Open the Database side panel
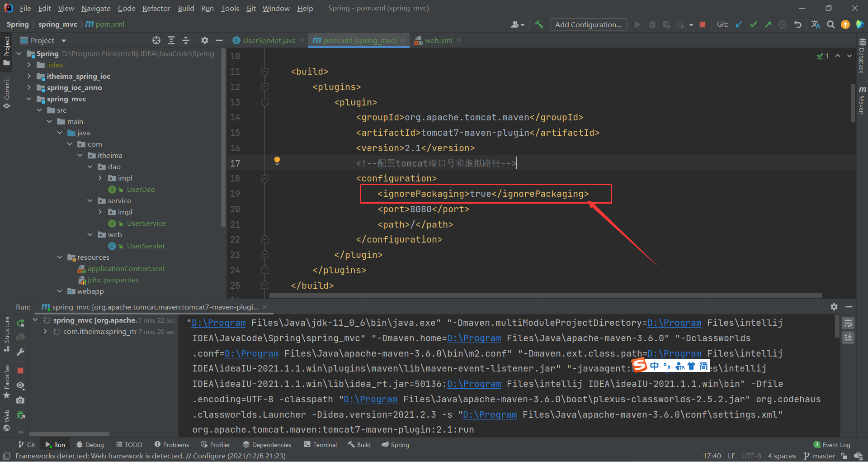This screenshot has width=868, height=462. 862,56
